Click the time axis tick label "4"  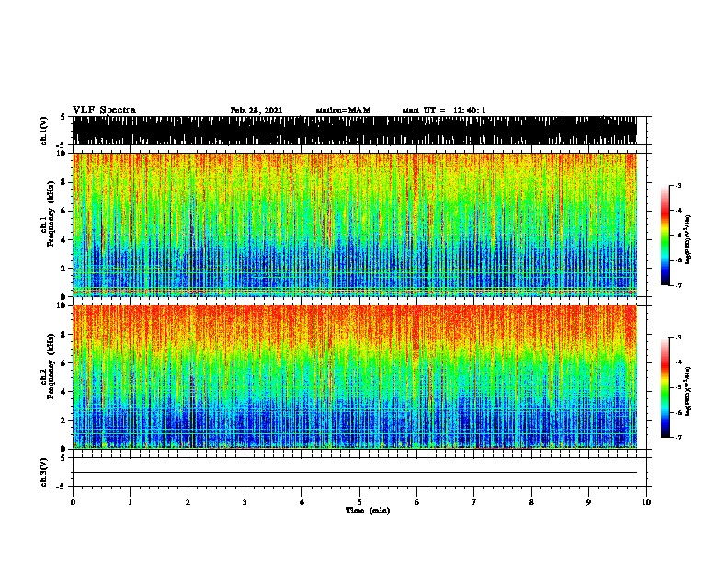pos(302,502)
